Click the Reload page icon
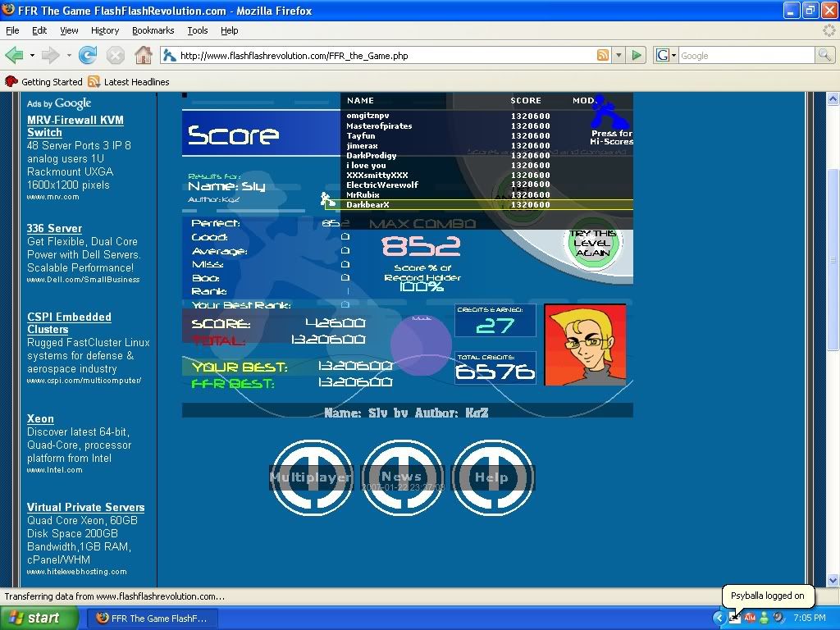The width and height of the screenshot is (840, 630). pos(88,56)
